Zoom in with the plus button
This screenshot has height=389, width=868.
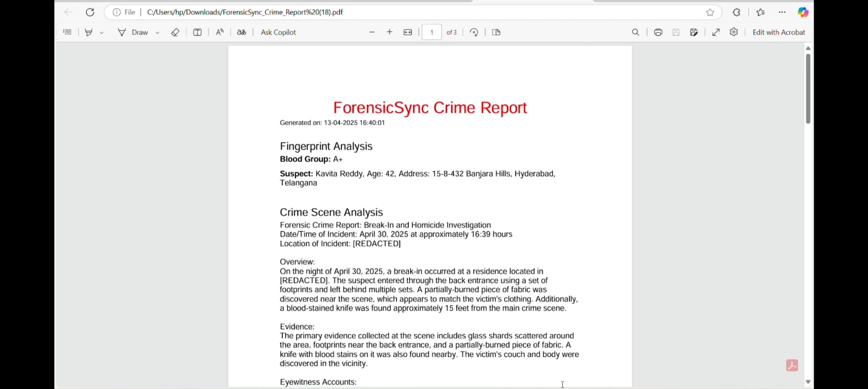pos(390,32)
